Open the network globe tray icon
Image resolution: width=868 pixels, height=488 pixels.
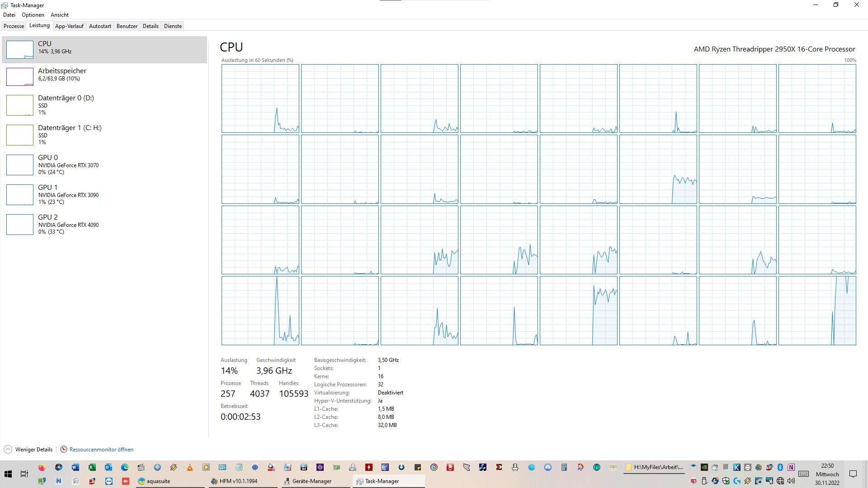click(780, 481)
